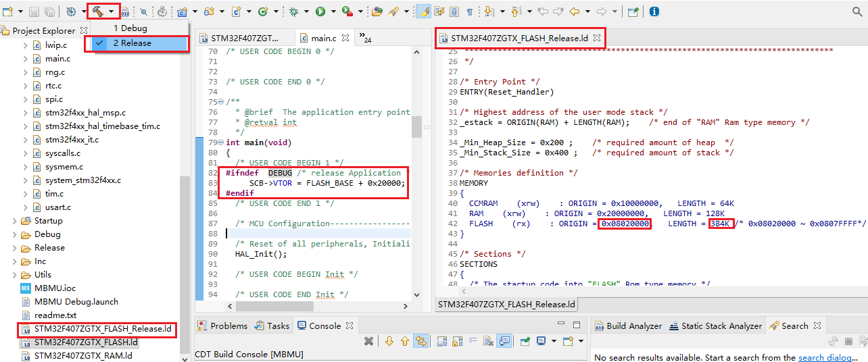868x362 pixels.
Task: Click the Save icon in toolbar
Action: click(34, 11)
